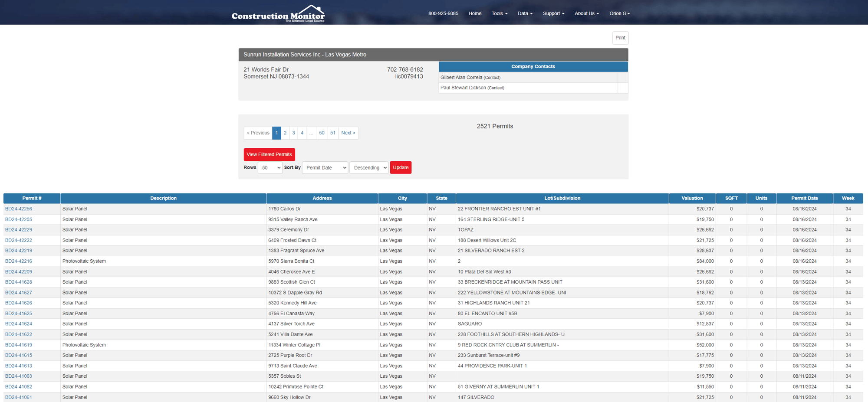Image resolution: width=868 pixels, height=402 pixels.
Task: Open the Orion G account menu
Action: (619, 13)
